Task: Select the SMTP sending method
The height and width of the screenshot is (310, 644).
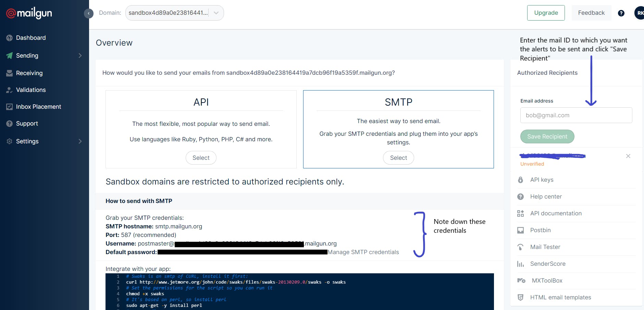Action: tap(398, 158)
